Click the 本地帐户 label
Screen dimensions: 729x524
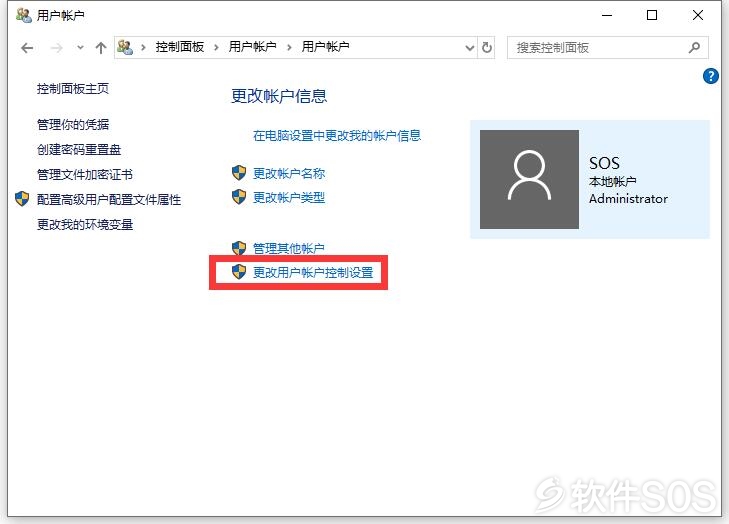click(613, 182)
